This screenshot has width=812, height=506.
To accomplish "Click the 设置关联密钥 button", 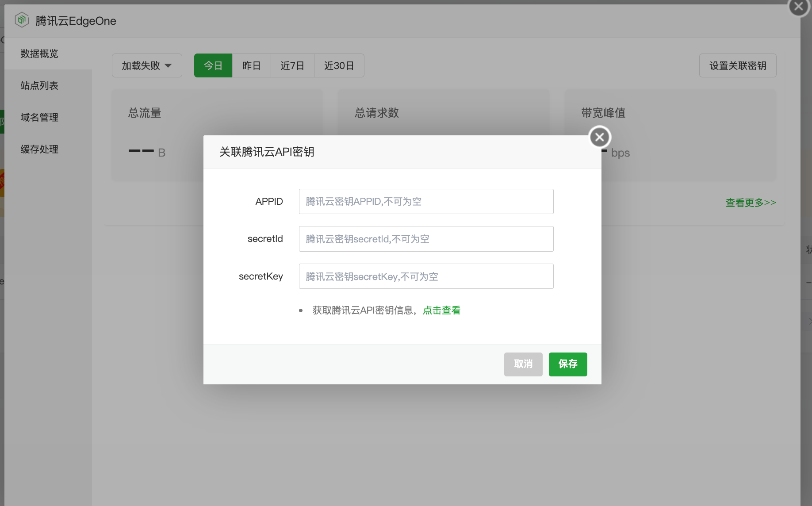I will click(737, 65).
